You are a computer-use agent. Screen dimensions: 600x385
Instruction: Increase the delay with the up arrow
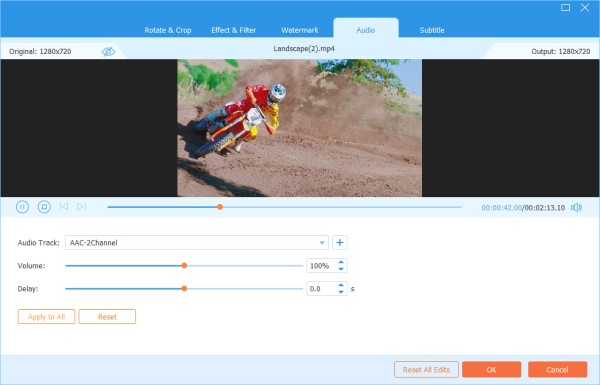click(x=341, y=285)
